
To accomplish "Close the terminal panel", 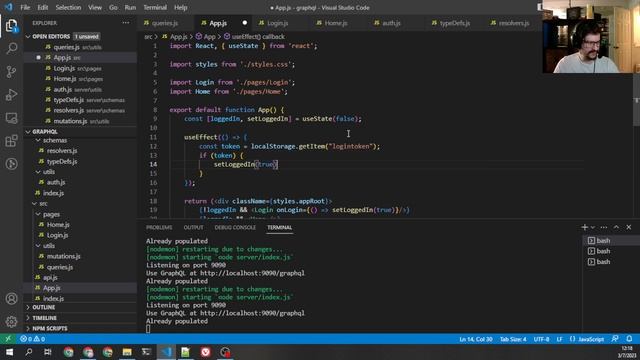I will [629, 227].
